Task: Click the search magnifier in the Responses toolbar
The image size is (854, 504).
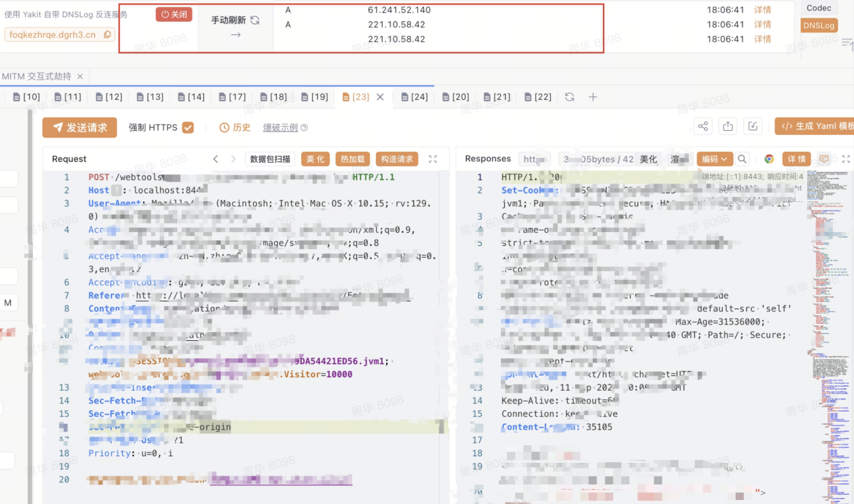Action: (x=743, y=159)
